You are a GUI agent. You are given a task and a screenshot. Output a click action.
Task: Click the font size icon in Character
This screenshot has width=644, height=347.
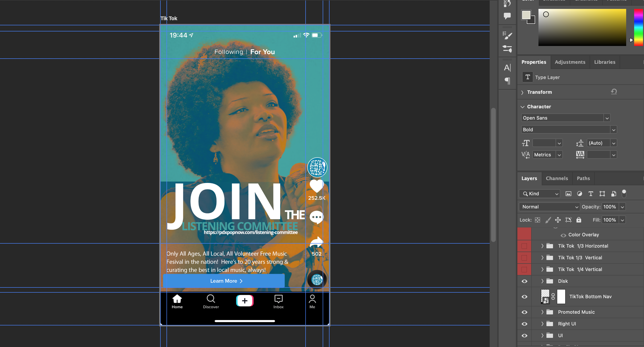coord(526,143)
